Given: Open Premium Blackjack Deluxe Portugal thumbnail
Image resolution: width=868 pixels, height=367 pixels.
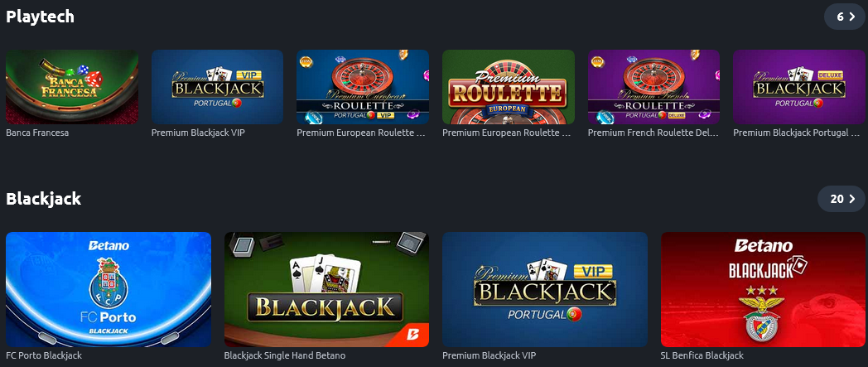Looking at the screenshot, I should click(x=799, y=87).
